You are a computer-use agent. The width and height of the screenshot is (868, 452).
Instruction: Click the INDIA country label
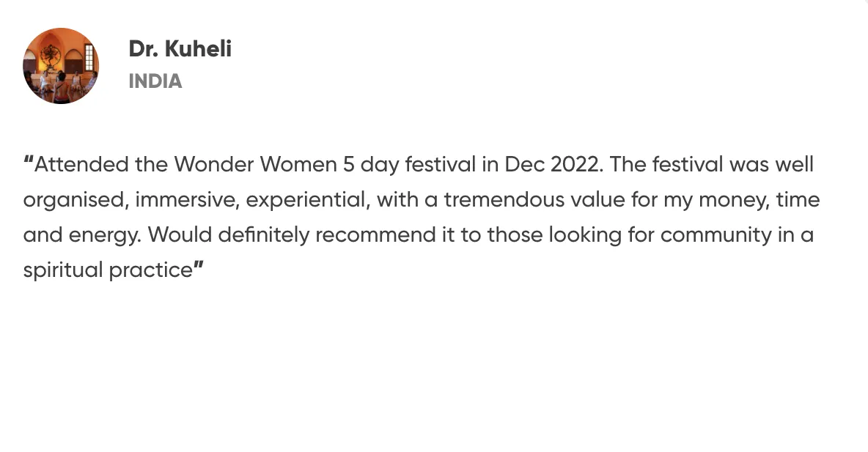(155, 81)
